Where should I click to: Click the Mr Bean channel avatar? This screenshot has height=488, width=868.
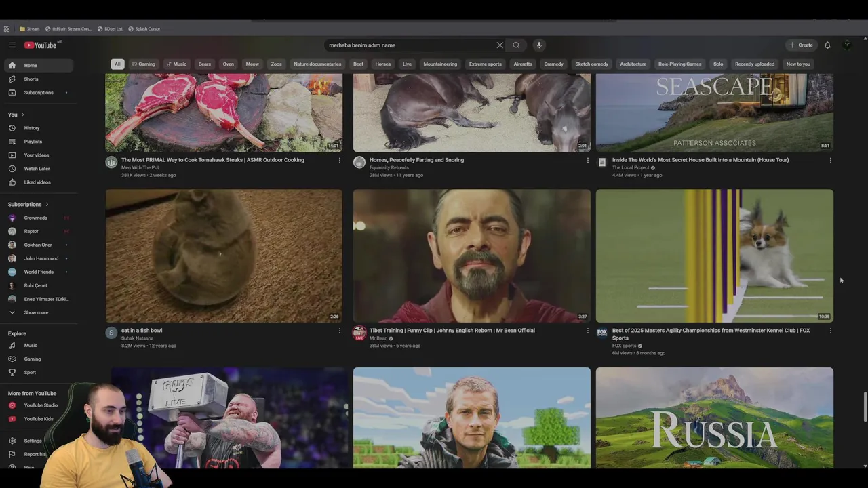pos(359,333)
